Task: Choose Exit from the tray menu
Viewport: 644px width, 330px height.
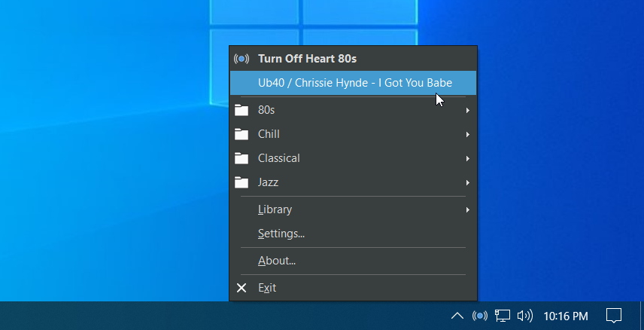Action: 353,288
